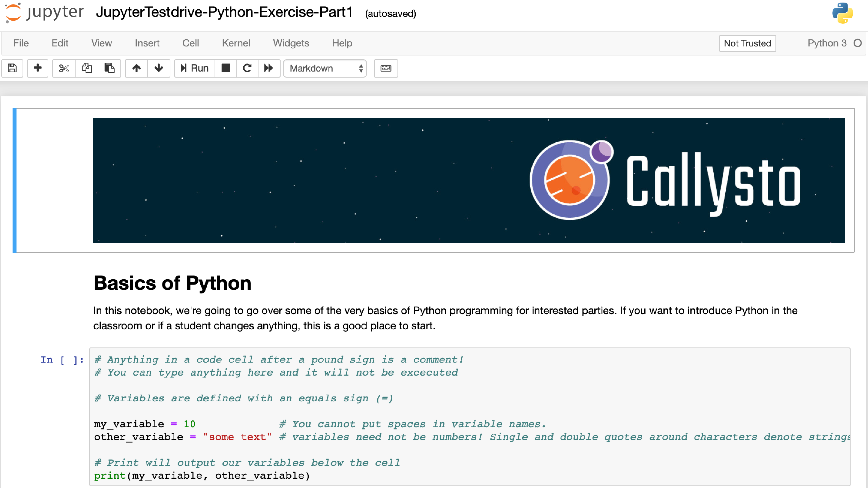Click the Python logo icon
Image resolution: width=868 pixels, height=488 pixels.
(x=842, y=13)
